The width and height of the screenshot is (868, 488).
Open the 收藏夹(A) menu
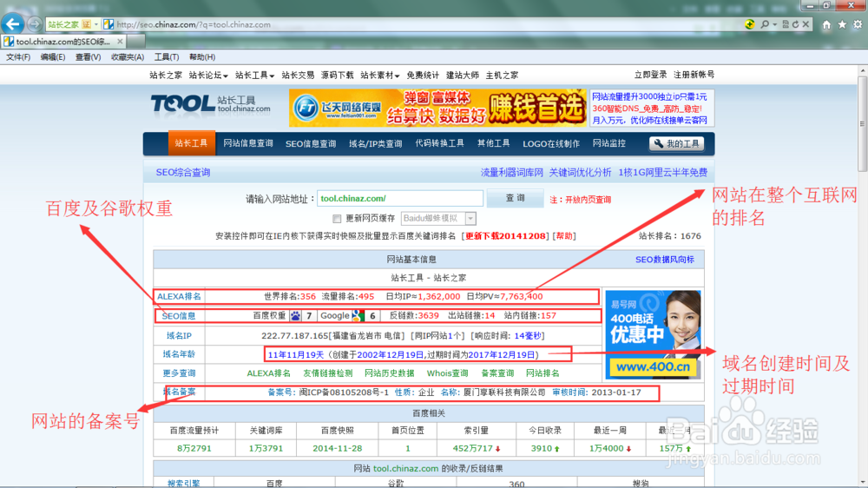128,57
